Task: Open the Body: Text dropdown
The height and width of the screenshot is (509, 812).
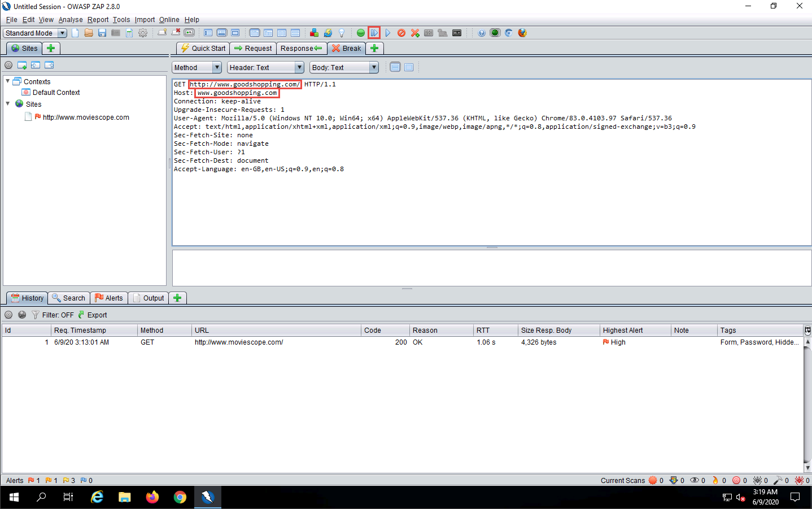Action: pos(344,67)
